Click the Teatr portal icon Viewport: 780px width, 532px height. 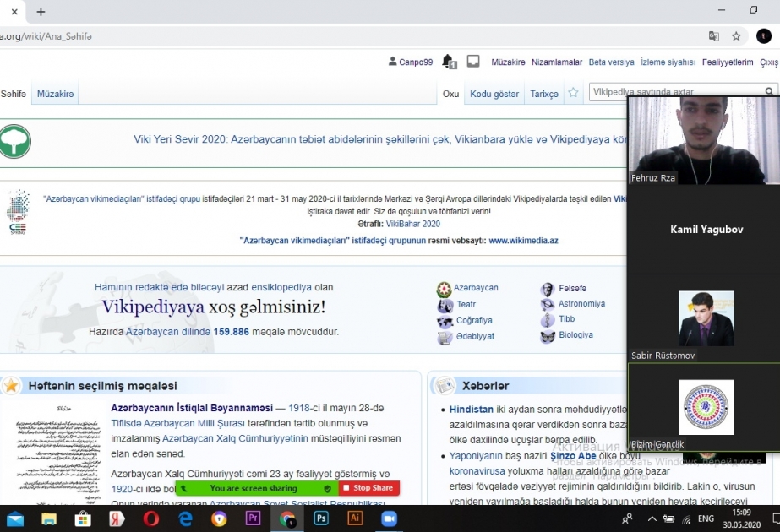(445, 305)
